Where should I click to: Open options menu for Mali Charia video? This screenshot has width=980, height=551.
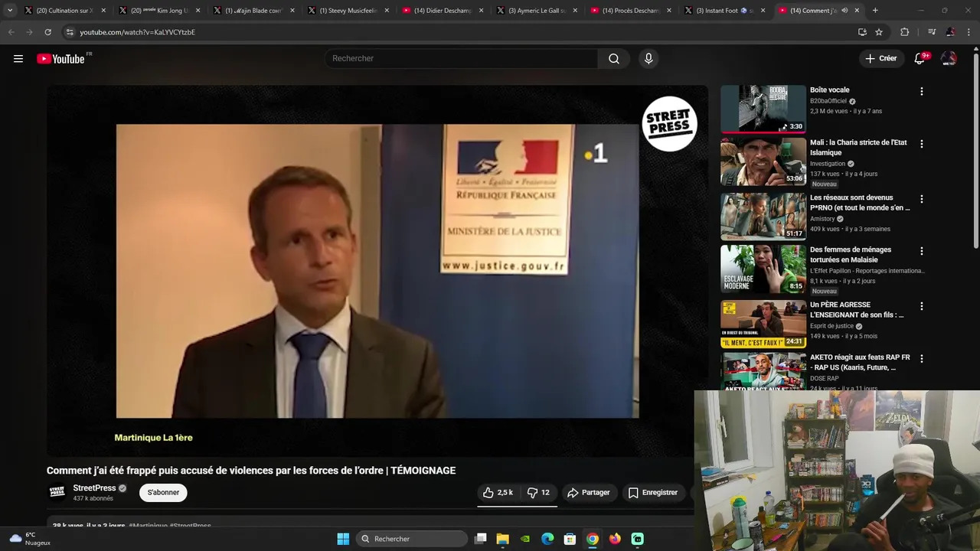922,144
